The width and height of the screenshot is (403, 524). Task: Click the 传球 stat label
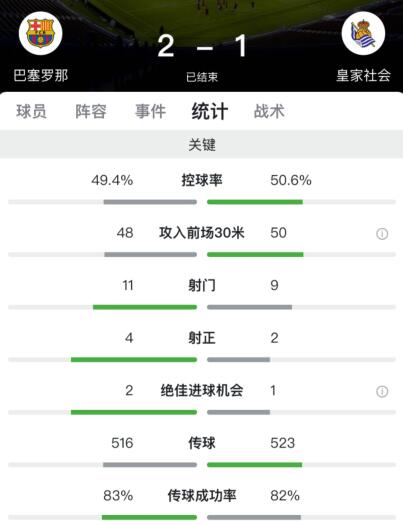[202, 443]
